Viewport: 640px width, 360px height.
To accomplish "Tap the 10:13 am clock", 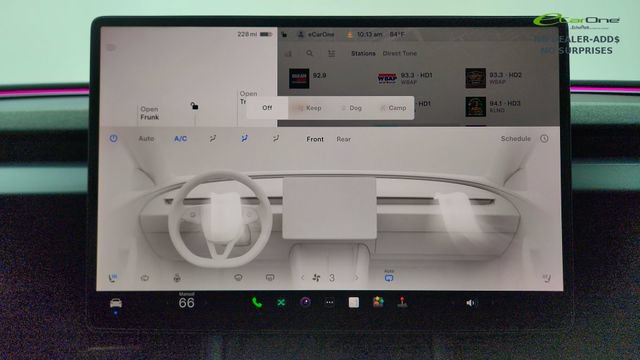I will [369, 35].
